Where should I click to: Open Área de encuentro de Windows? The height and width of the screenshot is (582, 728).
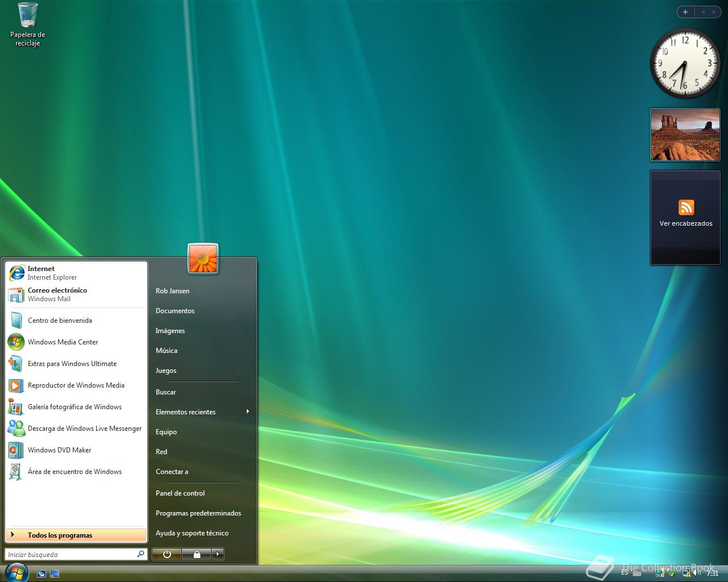coord(76,472)
